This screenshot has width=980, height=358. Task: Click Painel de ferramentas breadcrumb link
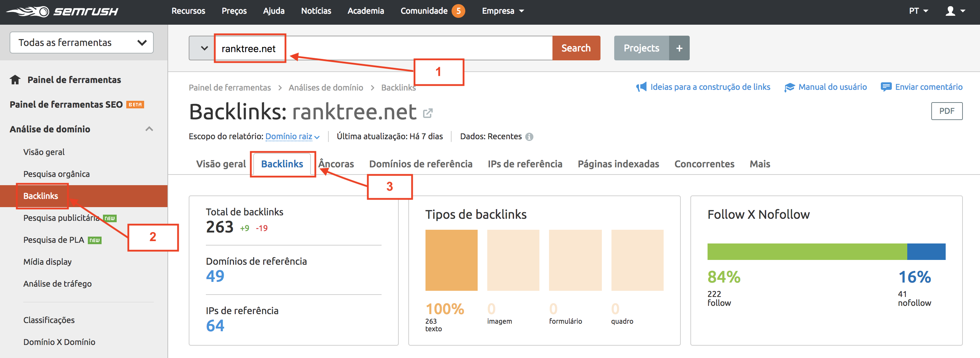coord(230,88)
